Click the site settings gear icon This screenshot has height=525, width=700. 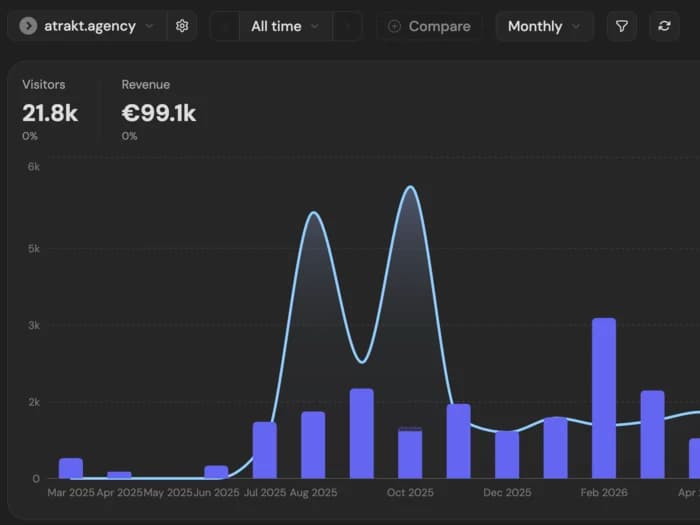click(182, 26)
